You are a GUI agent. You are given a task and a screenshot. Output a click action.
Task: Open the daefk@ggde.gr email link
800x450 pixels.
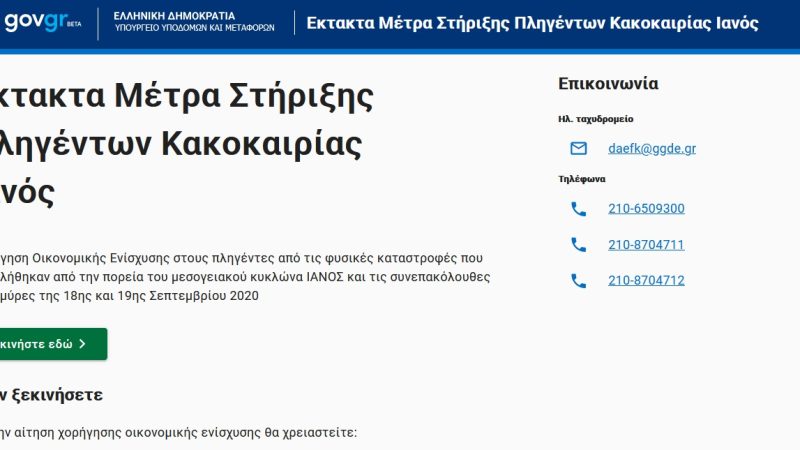pos(651,149)
